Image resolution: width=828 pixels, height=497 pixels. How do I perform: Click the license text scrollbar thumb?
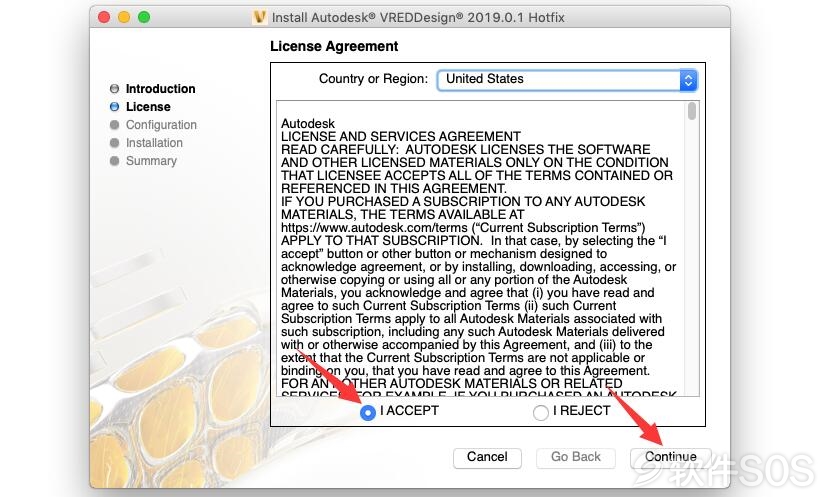692,111
